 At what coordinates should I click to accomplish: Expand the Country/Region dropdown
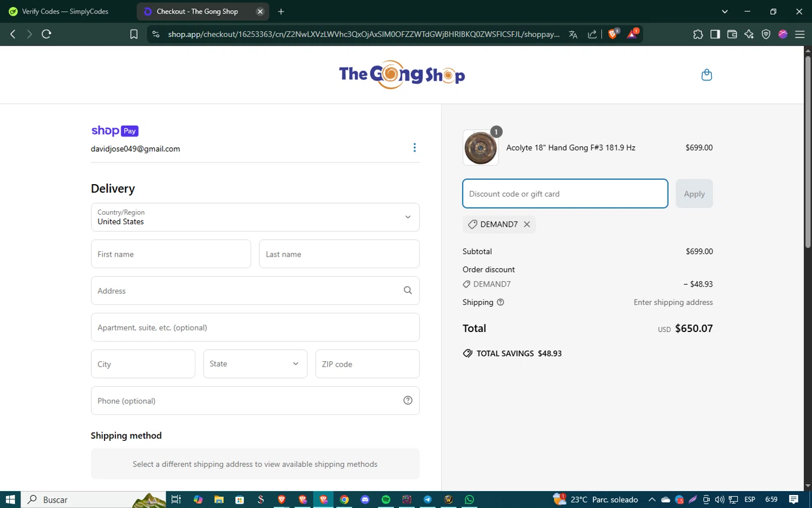[x=255, y=217]
